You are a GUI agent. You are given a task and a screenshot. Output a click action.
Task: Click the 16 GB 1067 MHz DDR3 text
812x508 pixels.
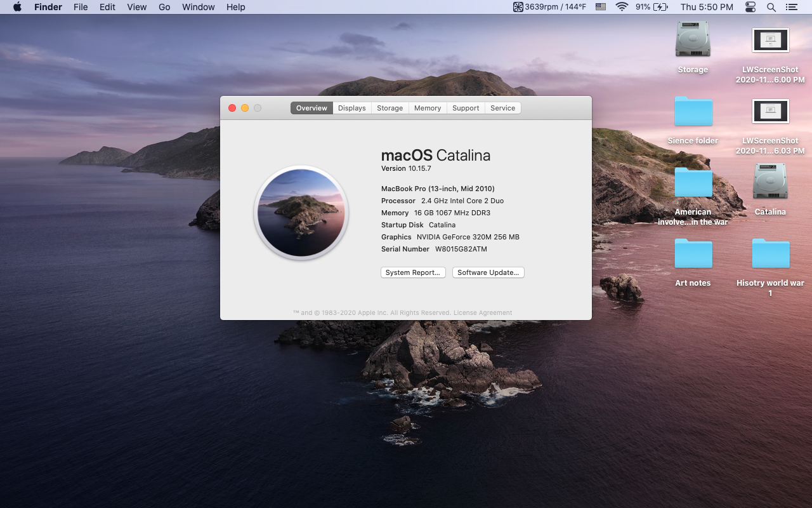coord(452,213)
